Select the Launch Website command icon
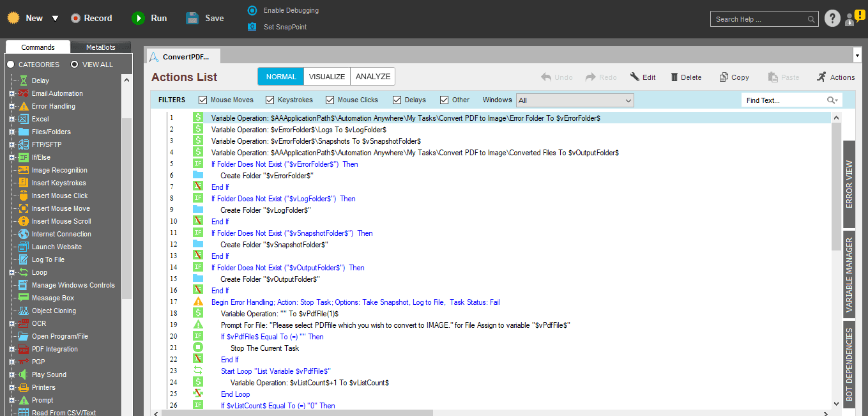Viewport: 868px width, 416px height. 24,247
